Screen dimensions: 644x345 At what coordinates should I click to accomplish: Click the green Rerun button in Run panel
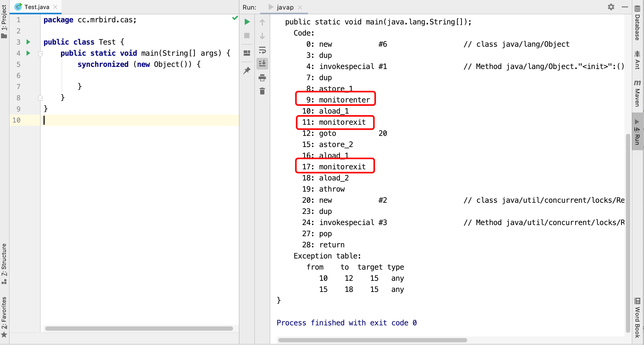(x=247, y=22)
